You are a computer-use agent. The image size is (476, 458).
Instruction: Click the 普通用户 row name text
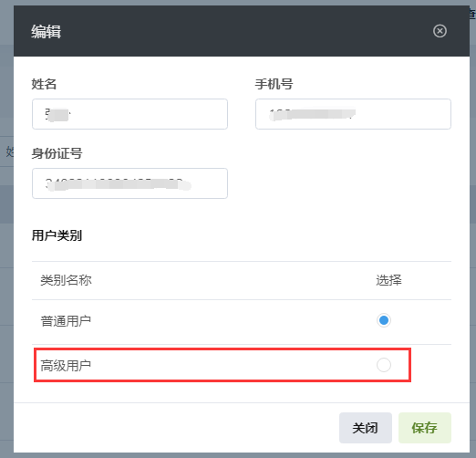(66, 321)
